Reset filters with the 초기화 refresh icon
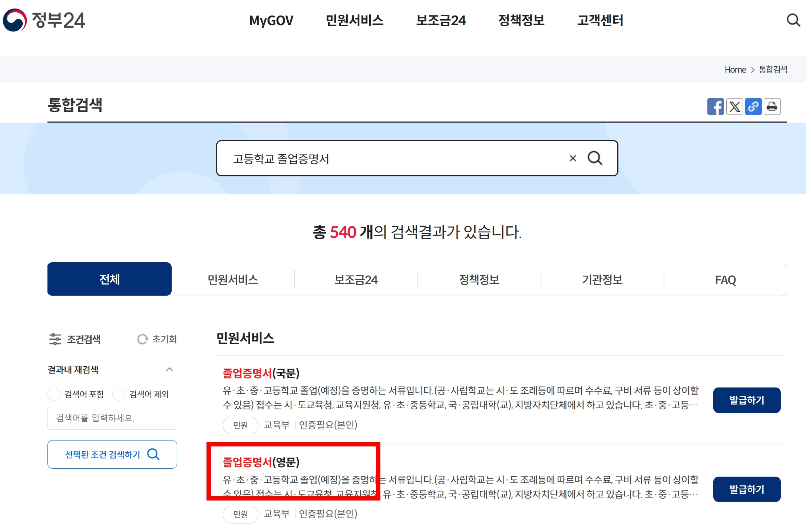The width and height of the screenshot is (806, 532). 143,339
